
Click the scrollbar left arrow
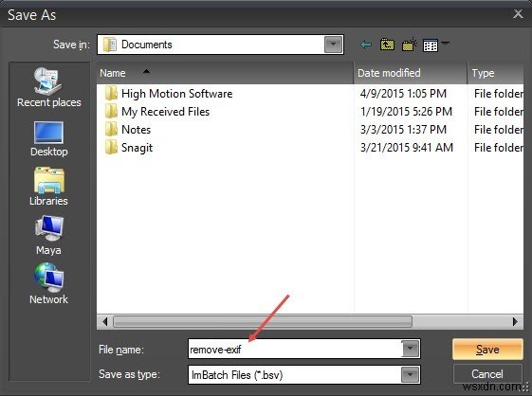click(x=105, y=321)
